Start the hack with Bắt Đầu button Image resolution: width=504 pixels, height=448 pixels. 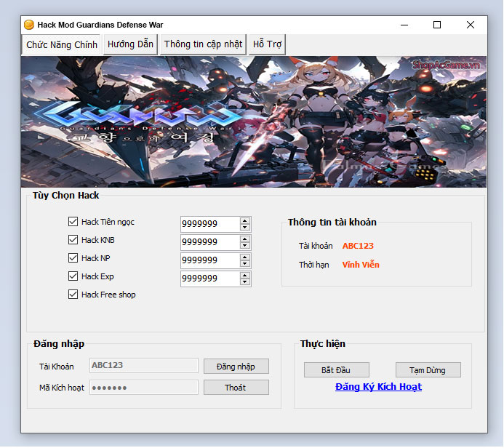coord(336,370)
